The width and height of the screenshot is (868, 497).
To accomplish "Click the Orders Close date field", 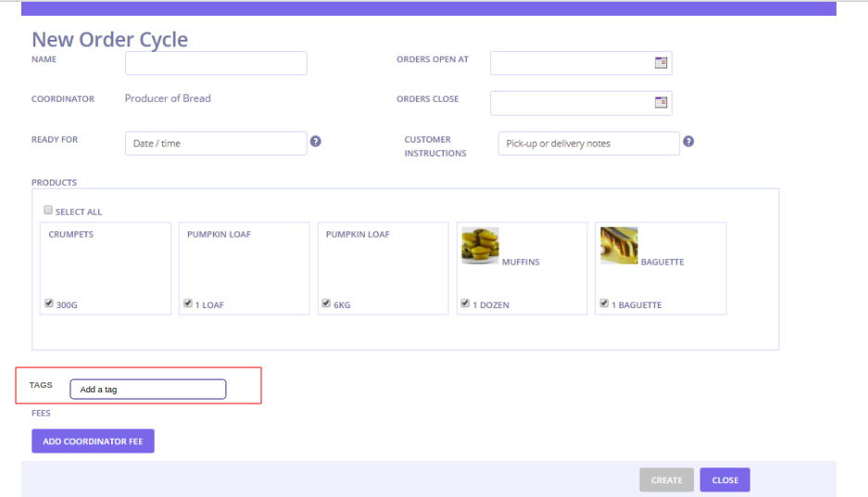I will (581, 103).
